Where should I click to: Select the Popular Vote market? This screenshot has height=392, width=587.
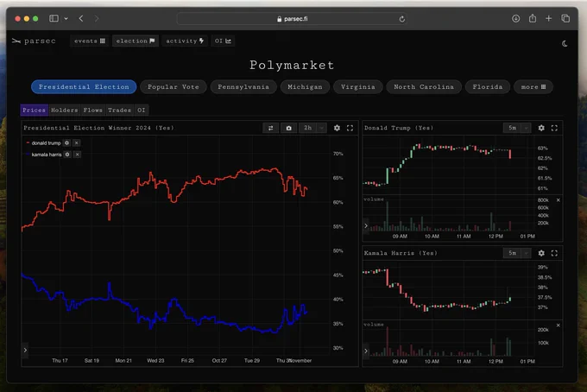(174, 87)
